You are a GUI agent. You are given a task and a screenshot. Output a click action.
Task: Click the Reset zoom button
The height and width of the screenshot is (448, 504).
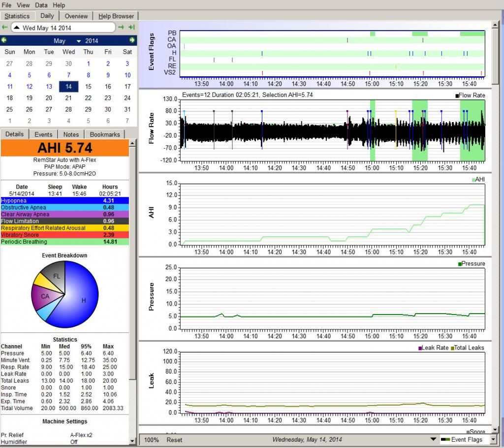(174, 440)
